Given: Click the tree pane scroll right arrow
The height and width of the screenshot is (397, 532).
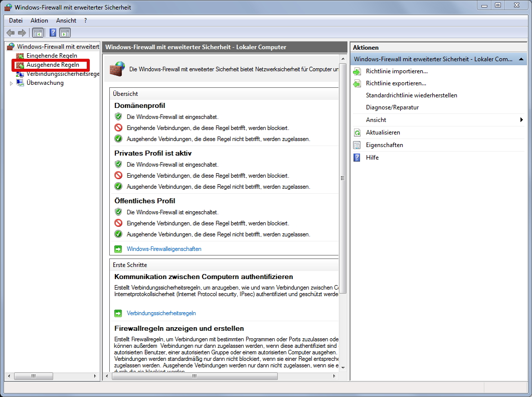Looking at the screenshot, I should click(x=95, y=376).
